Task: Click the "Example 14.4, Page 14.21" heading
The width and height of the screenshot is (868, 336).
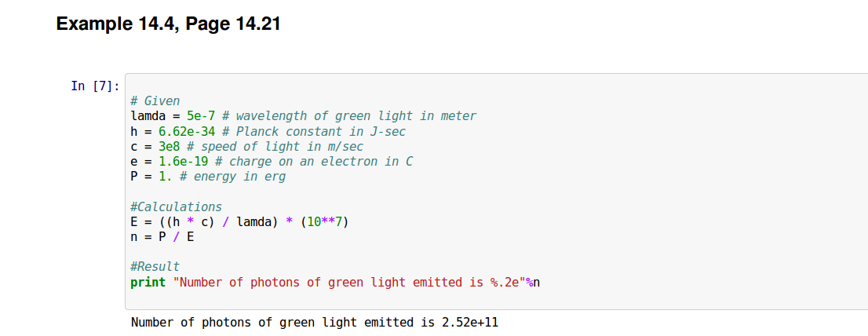Action: [168, 24]
